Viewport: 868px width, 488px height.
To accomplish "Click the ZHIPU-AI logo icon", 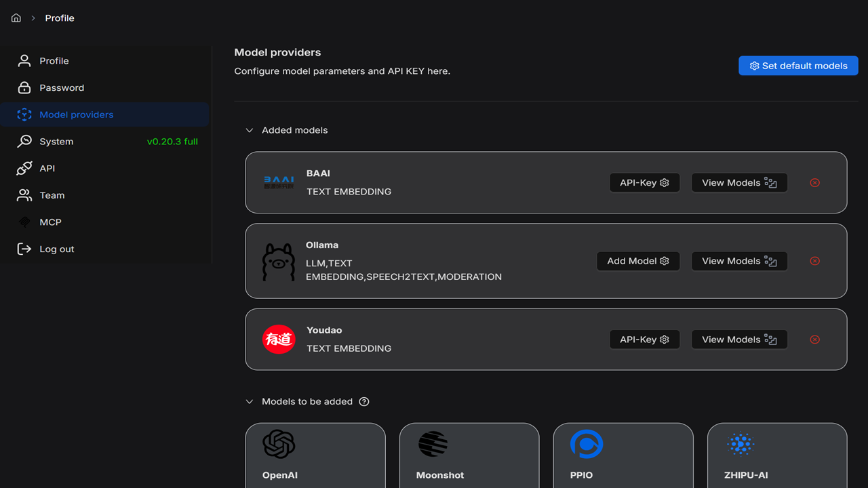I will [741, 445].
